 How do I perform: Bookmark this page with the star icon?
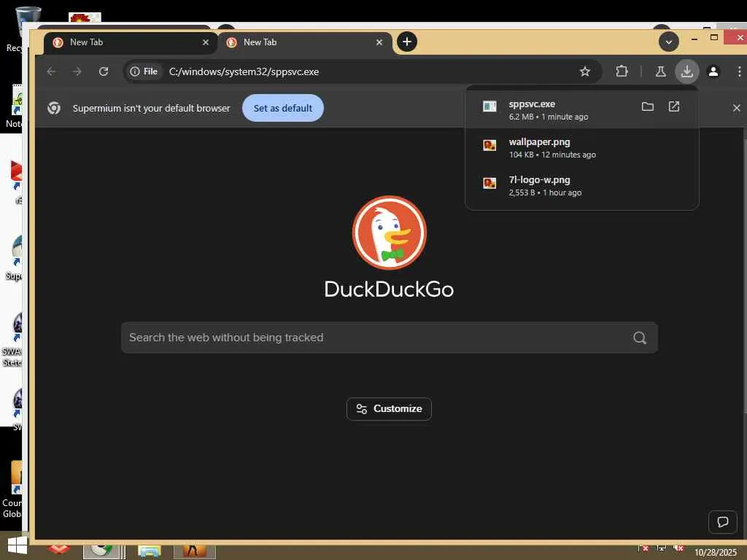[584, 71]
